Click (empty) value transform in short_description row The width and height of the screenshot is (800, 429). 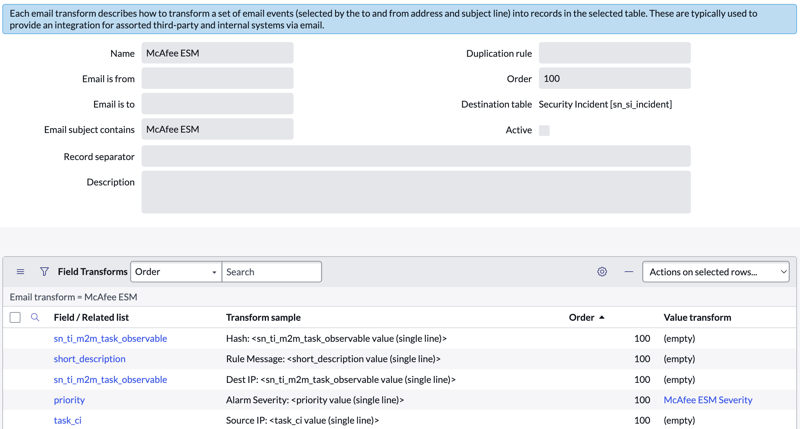pos(679,359)
